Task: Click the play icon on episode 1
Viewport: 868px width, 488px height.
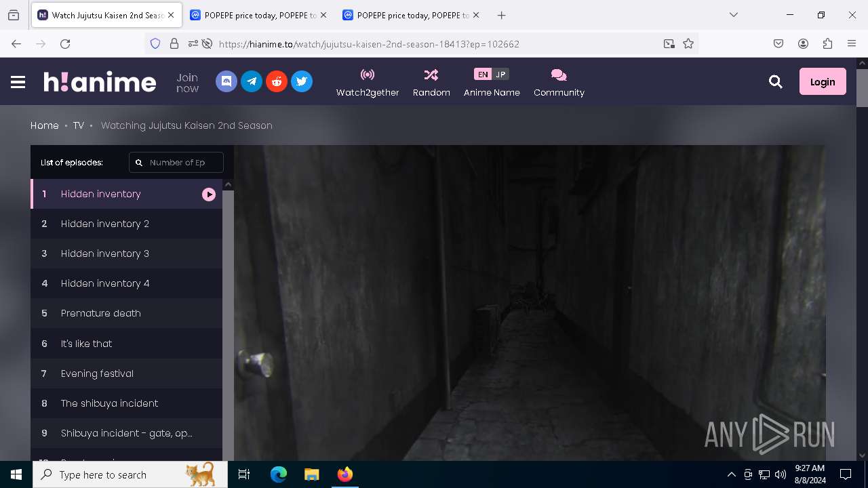Action: click(x=209, y=195)
